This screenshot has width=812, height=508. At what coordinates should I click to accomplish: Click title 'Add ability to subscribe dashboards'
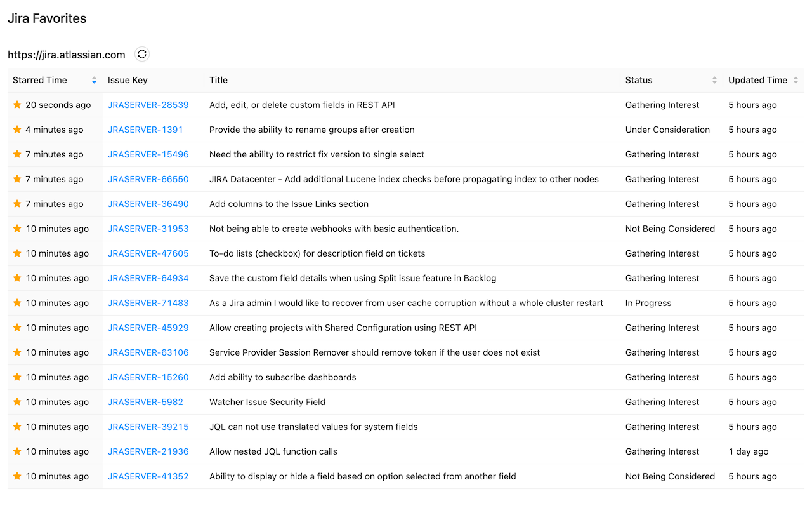tap(282, 377)
